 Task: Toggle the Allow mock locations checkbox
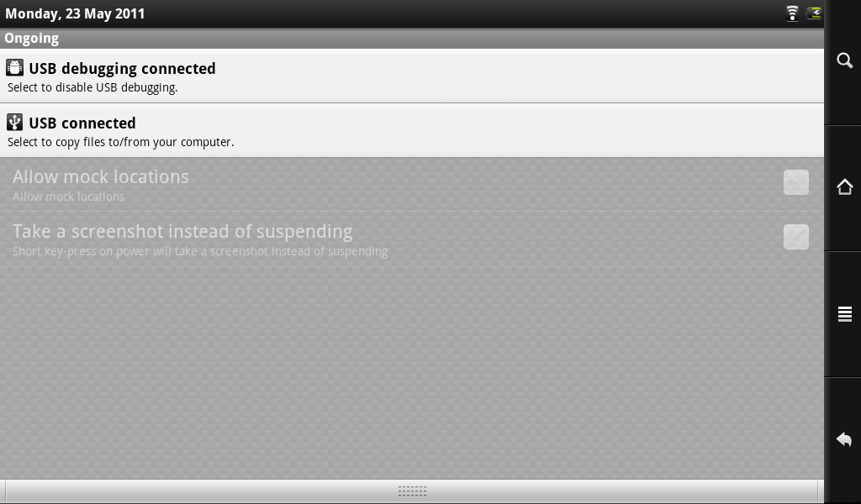[x=795, y=182]
